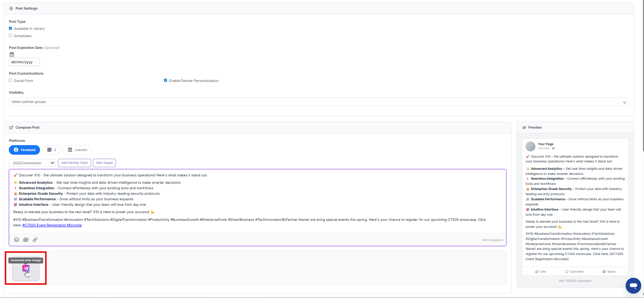Click the Your Page avatar in the preview
The image size is (644, 298).
point(530,146)
